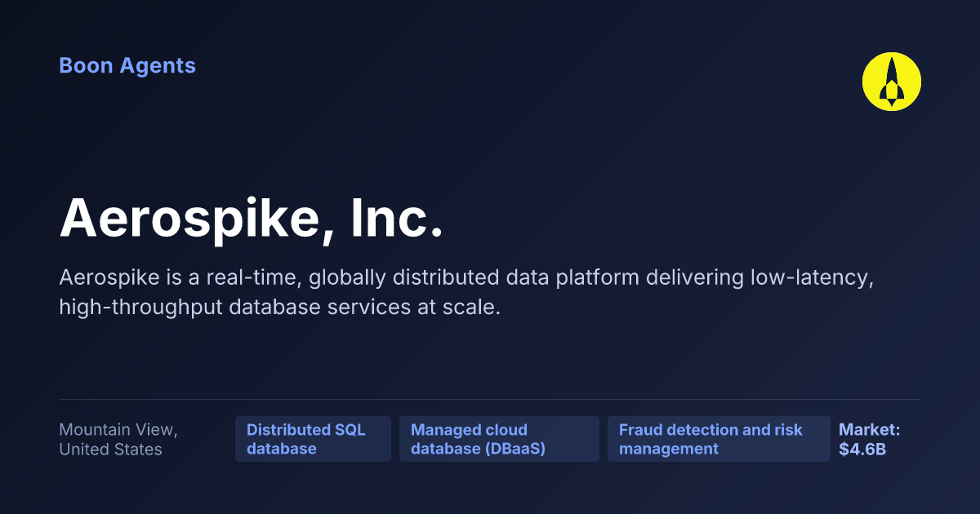
Task: Open the Boon Agents brand link
Action: point(127,65)
